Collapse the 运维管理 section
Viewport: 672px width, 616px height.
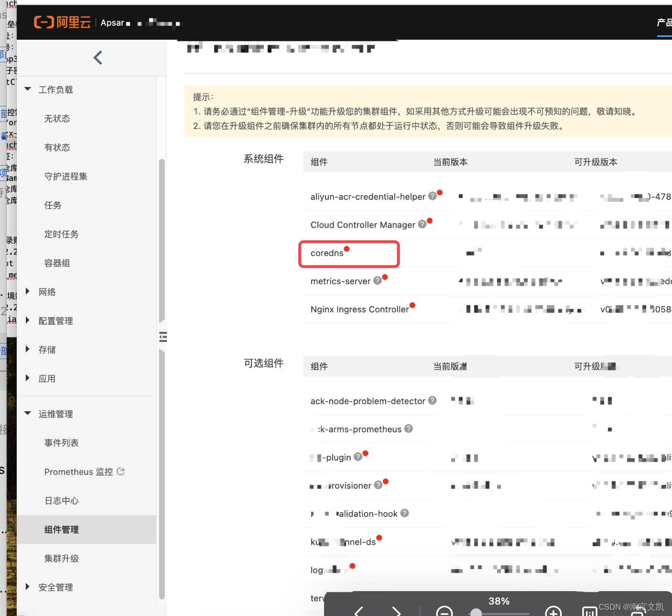pos(28,413)
